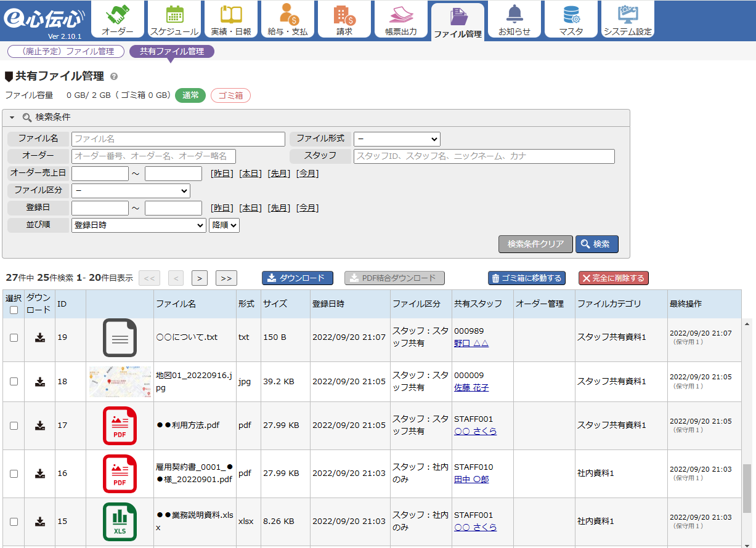Focus the オーダー売上日 end date field

click(x=173, y=174)
